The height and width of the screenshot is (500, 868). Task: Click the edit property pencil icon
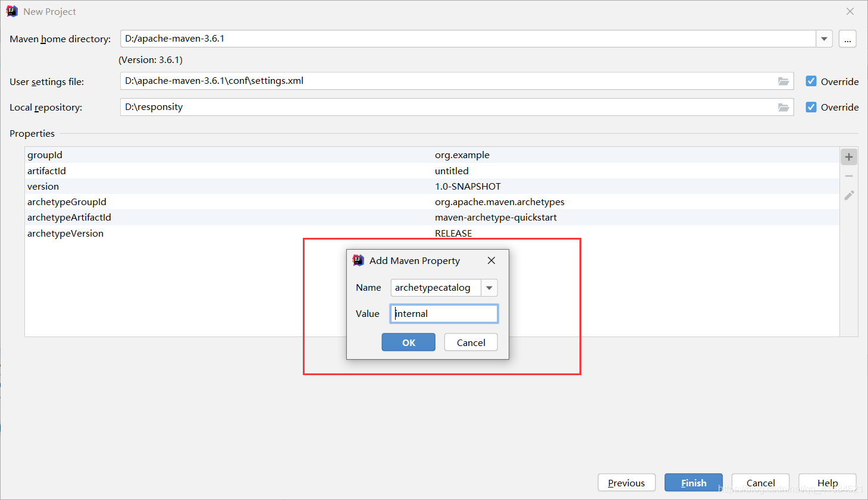click(849, 195)
